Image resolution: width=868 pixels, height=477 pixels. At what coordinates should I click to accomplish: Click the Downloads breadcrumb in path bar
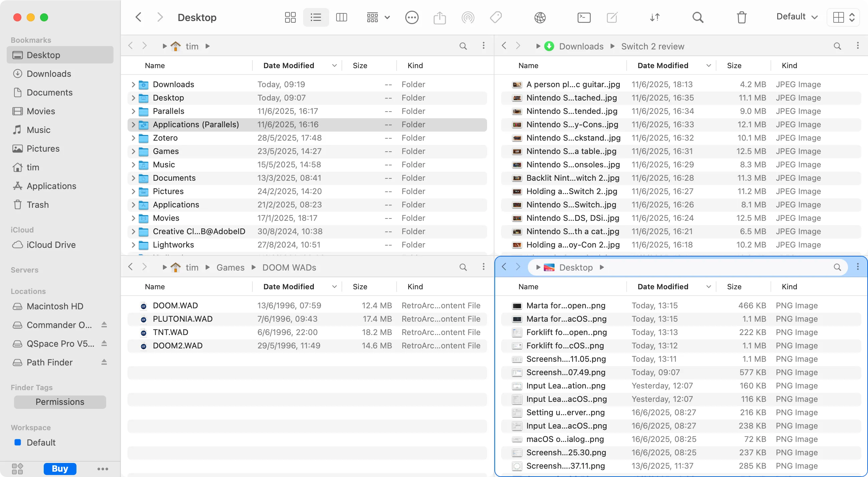tap(581, 46)
